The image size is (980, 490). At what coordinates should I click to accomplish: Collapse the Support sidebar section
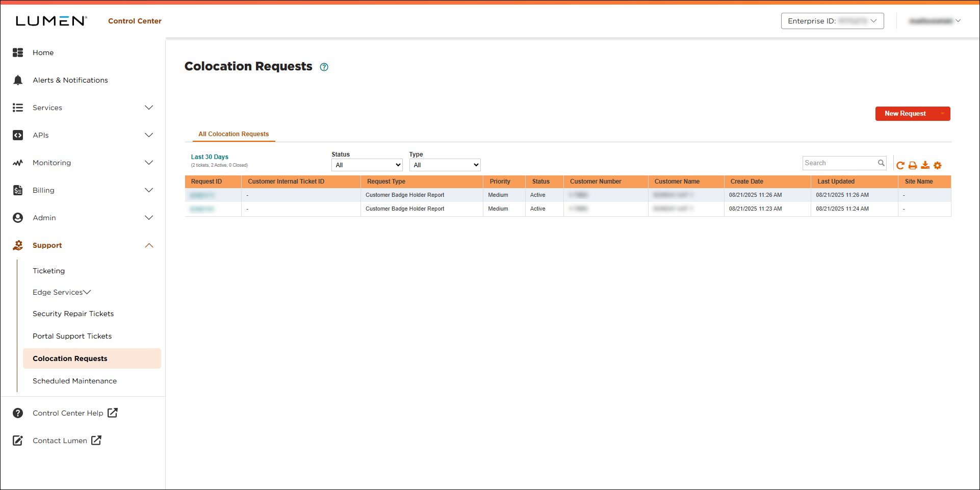coord(149,245)
